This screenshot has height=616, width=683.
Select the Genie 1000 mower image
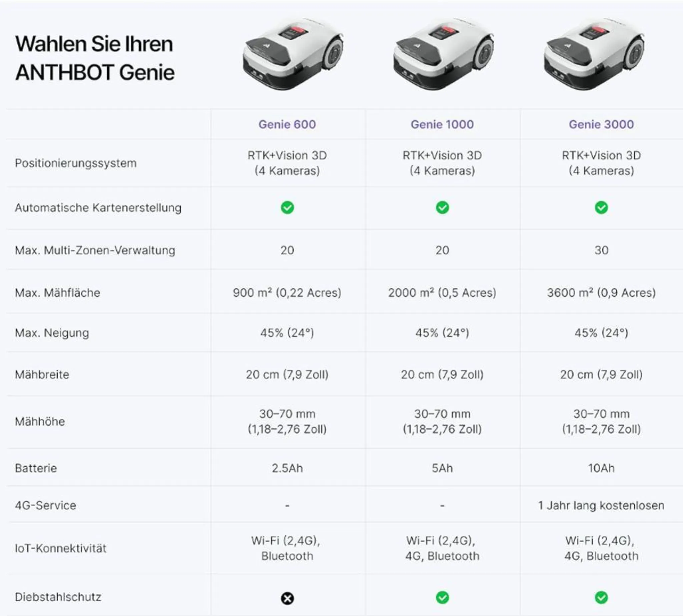pos(443,54)
